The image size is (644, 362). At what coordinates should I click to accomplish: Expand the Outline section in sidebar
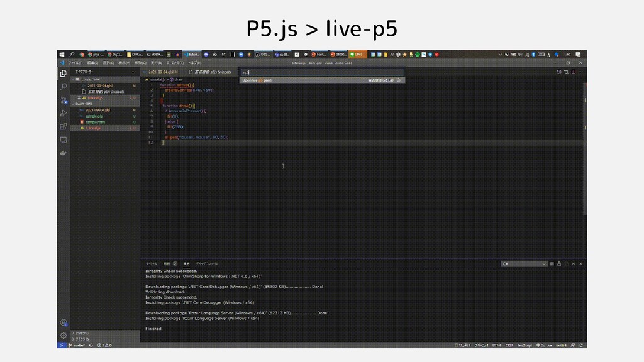(105, 333)
